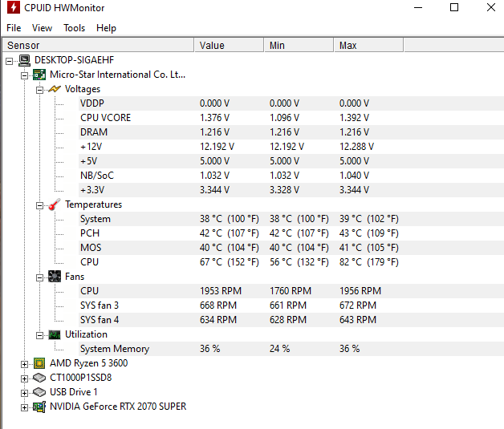
Task: Minimize the HWMonitor window
Action: click(x=418, y=7)
